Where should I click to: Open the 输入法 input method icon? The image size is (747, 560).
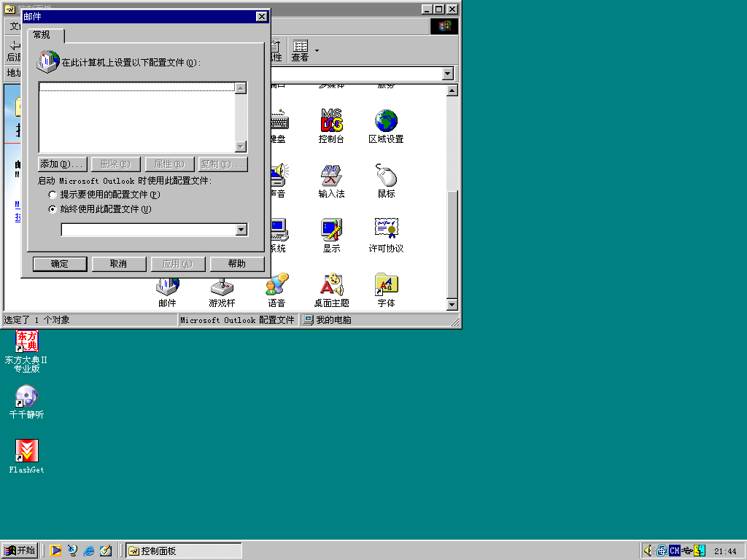[x=331, y=176]
